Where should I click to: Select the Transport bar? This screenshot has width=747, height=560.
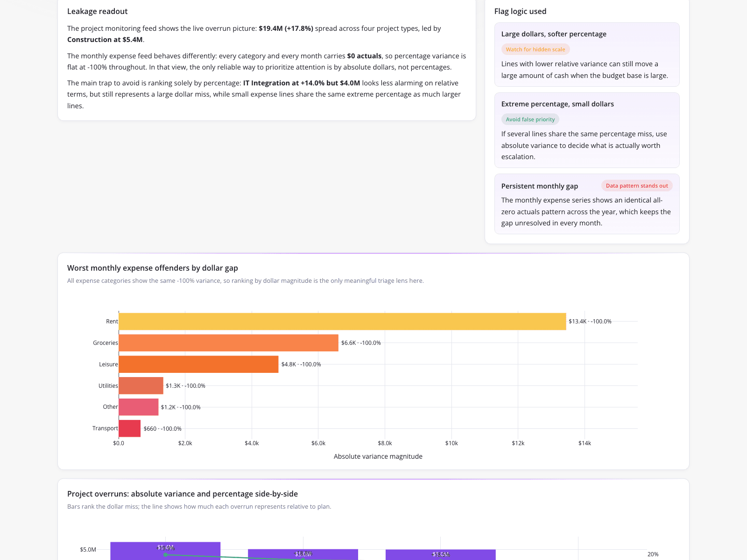130,428
